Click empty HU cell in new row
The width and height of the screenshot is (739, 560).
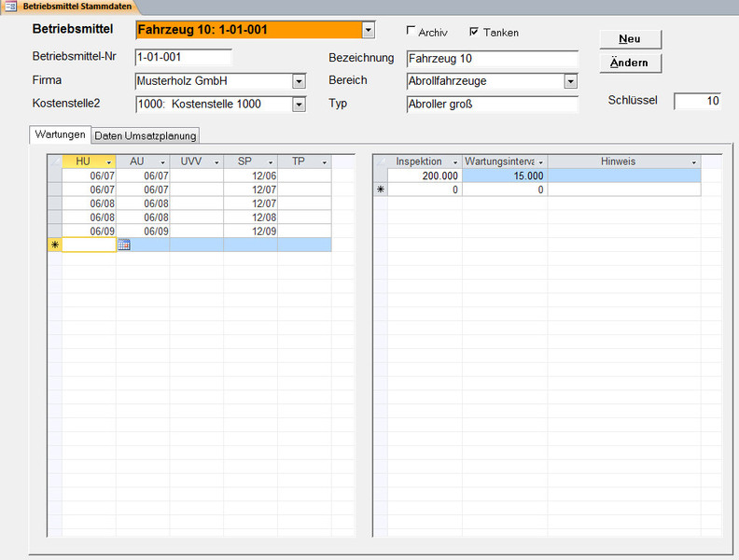89,245
